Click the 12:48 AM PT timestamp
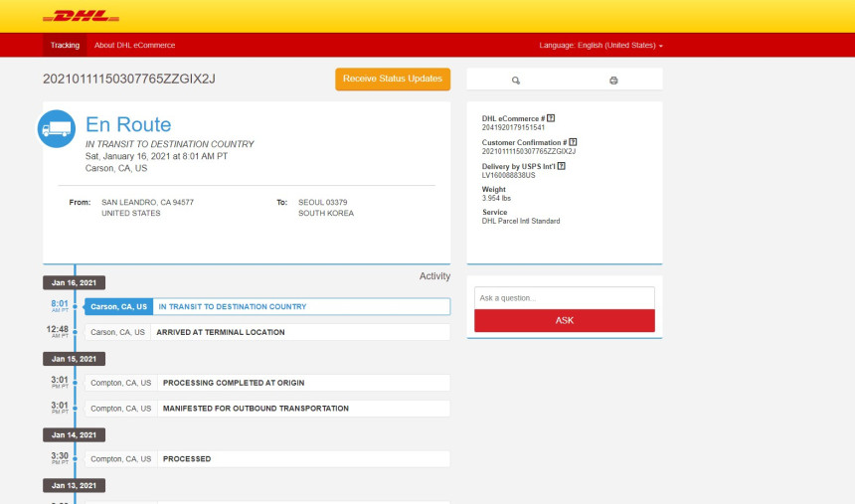The width and height of the screenshot is (855, 504). (58, 332)
